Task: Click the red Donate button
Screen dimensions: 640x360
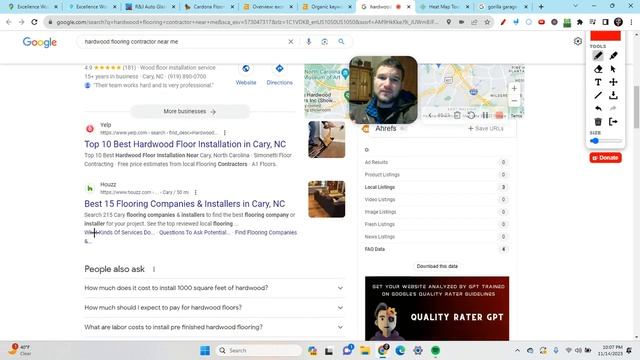Action: (606, 158)
